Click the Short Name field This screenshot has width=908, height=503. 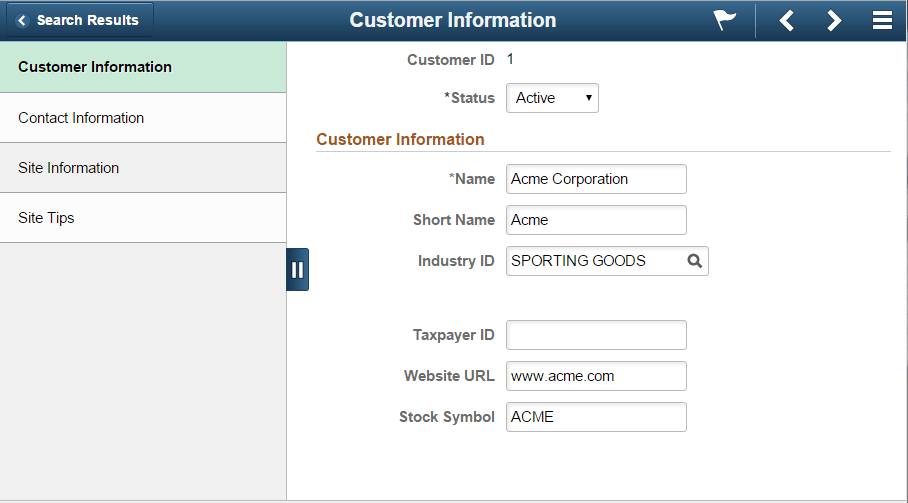tap(596, 220)
